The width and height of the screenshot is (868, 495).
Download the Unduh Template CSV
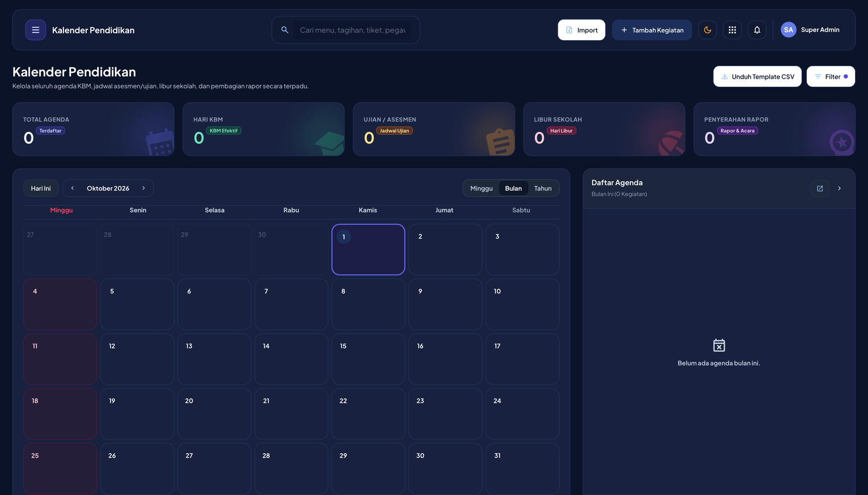coord(757,77)
